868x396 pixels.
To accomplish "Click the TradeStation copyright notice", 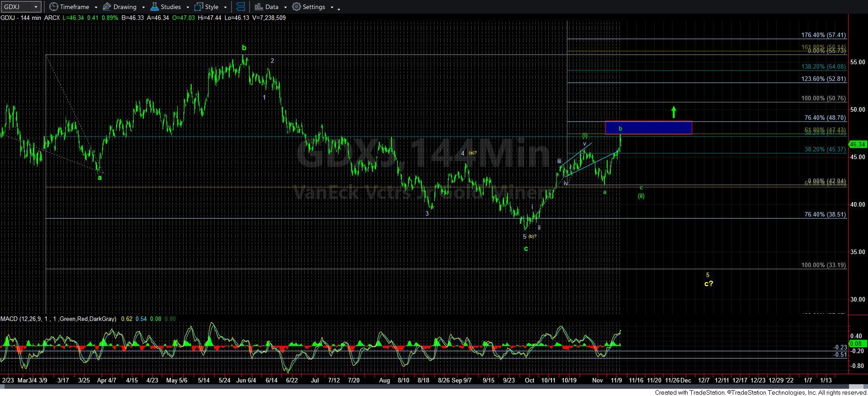I will tap(761, 392).
